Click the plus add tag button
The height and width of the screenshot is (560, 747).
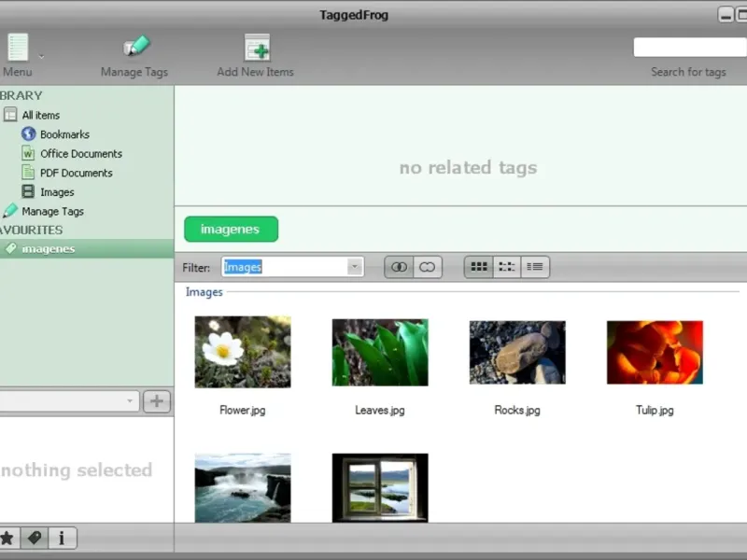(157, 401)
